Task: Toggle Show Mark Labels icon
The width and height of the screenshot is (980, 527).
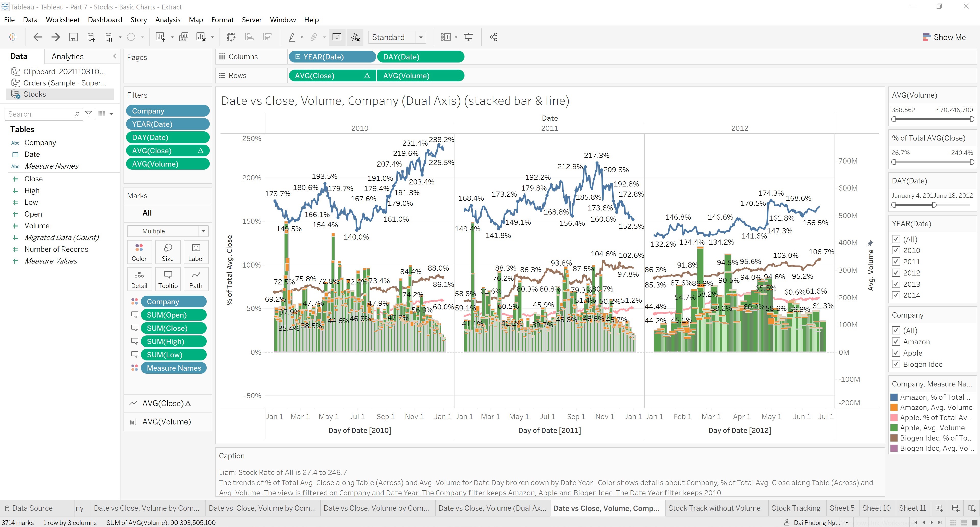Action: [x=337, y=37]
